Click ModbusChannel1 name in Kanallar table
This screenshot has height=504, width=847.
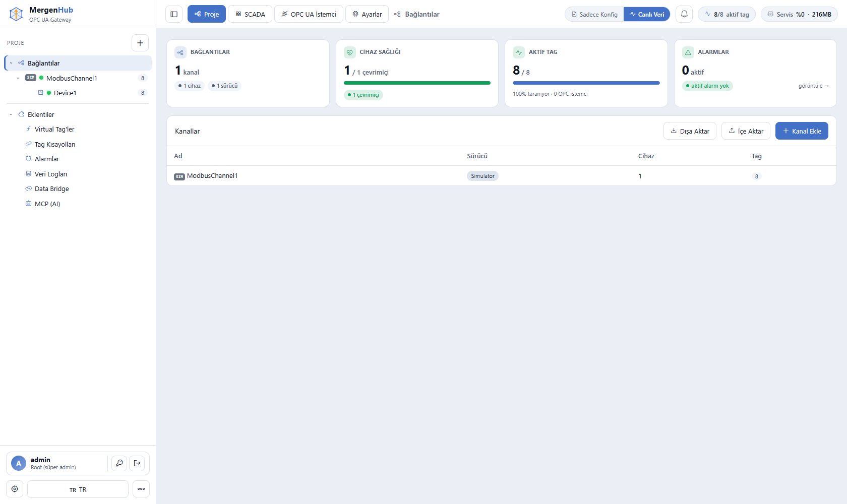click(212, 176)
